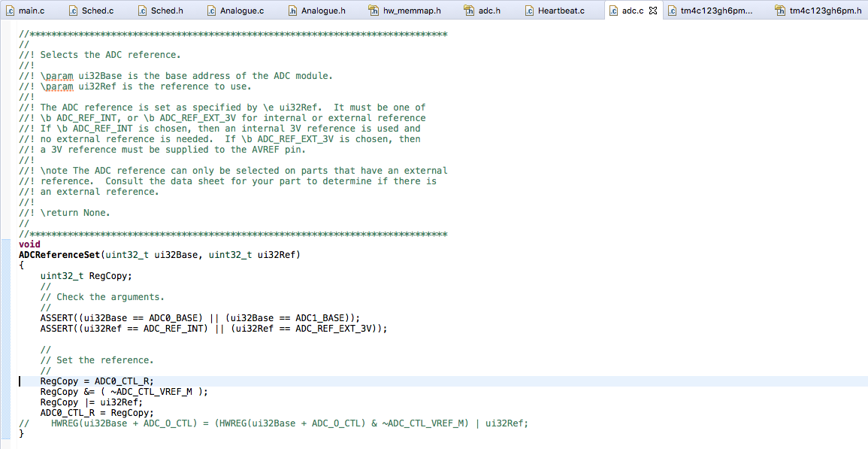Click the 'uint32_t RegCopy;' declaration line
Image resolution: width=868 pixels, height=449 pixels.
pos(86,276)
